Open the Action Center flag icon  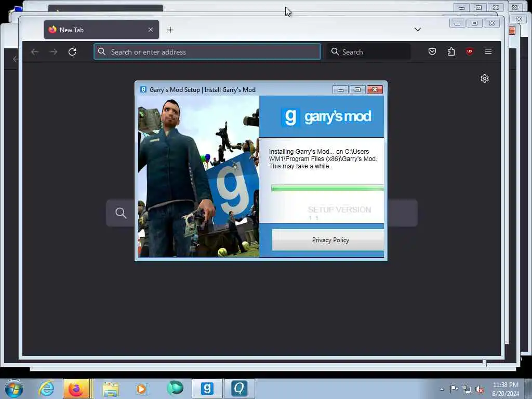tap(454, 389)
